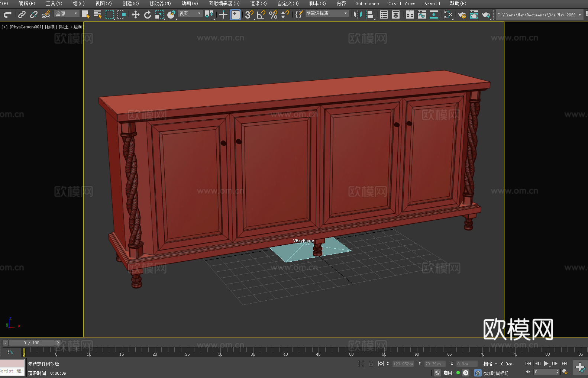
Task: Toggle Percent Snap
Action: pyautogui.click(x=273, y=14)
